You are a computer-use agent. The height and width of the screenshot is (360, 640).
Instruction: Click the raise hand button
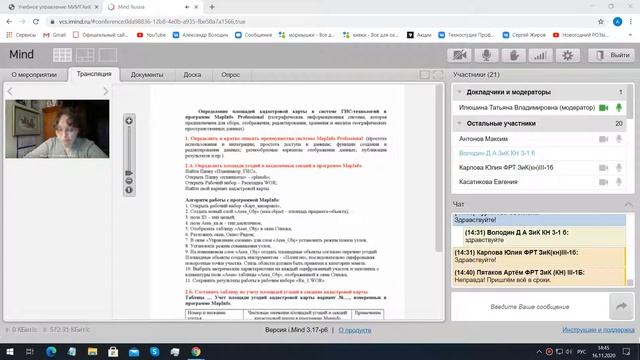pos(513,55)
